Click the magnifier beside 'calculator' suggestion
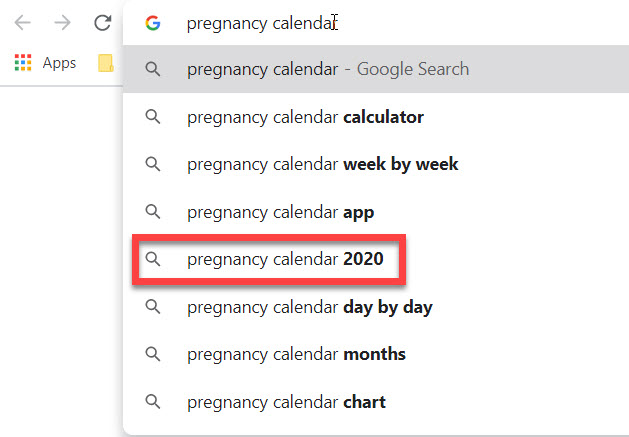This screenshot has width=629, height=437. click(152, 117)
